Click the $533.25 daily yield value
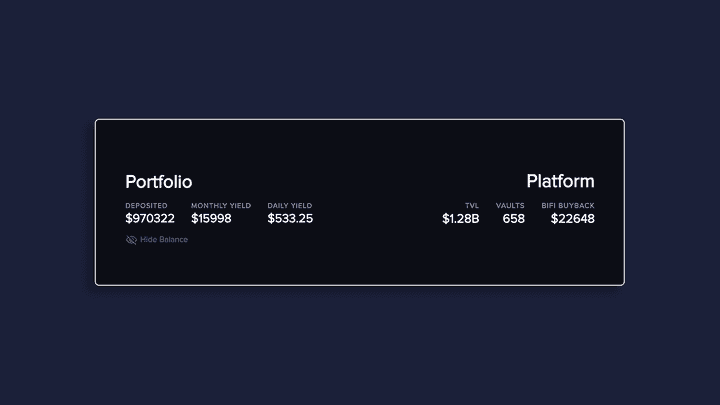720x405 pixels. (x=290, y=218)
